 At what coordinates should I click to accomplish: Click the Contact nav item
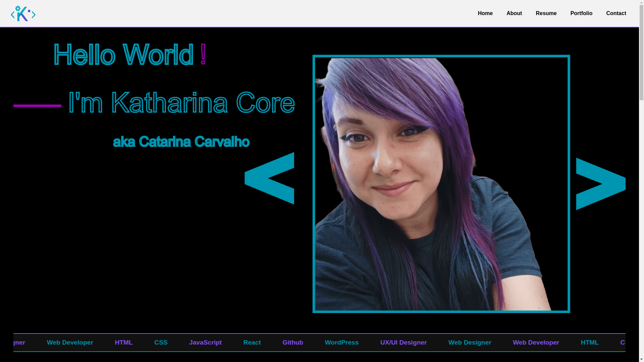pyautogui.click(x=616, y=13)
